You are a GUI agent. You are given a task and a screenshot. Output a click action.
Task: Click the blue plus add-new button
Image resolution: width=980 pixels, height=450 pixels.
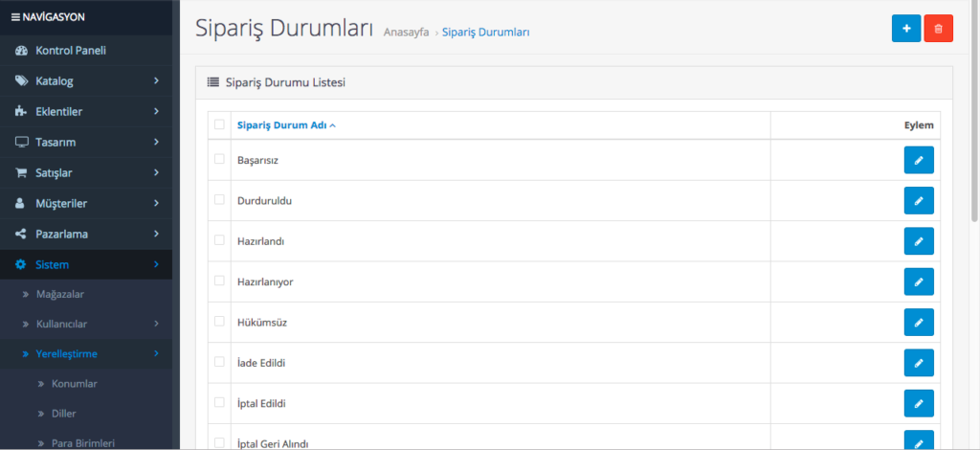pyautogui.click(x=905, y=29)
